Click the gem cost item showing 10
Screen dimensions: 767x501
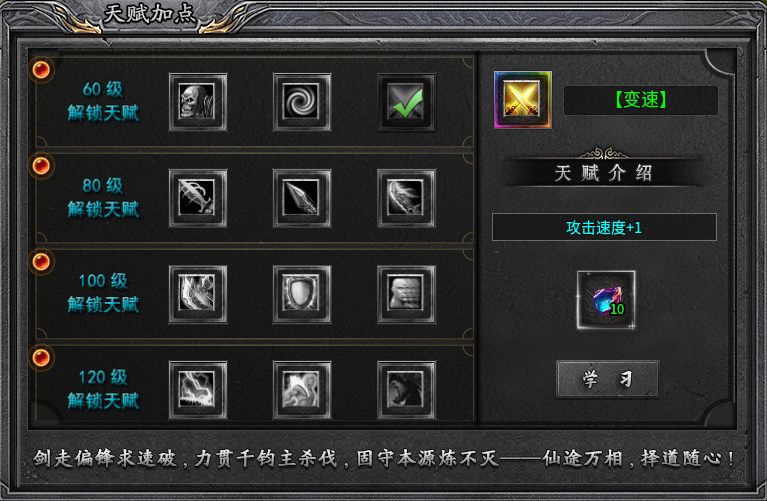[606, 300]
